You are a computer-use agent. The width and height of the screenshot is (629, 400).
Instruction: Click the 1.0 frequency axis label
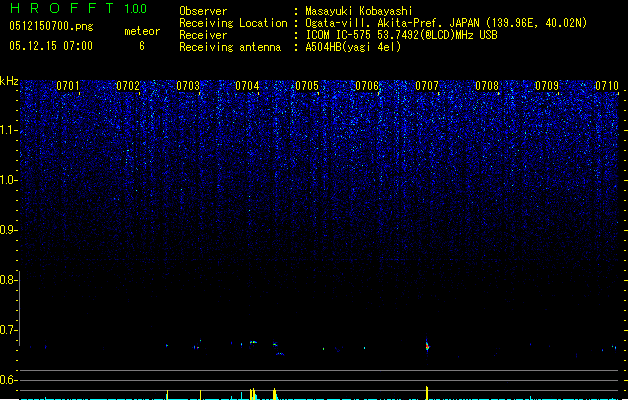8,180
